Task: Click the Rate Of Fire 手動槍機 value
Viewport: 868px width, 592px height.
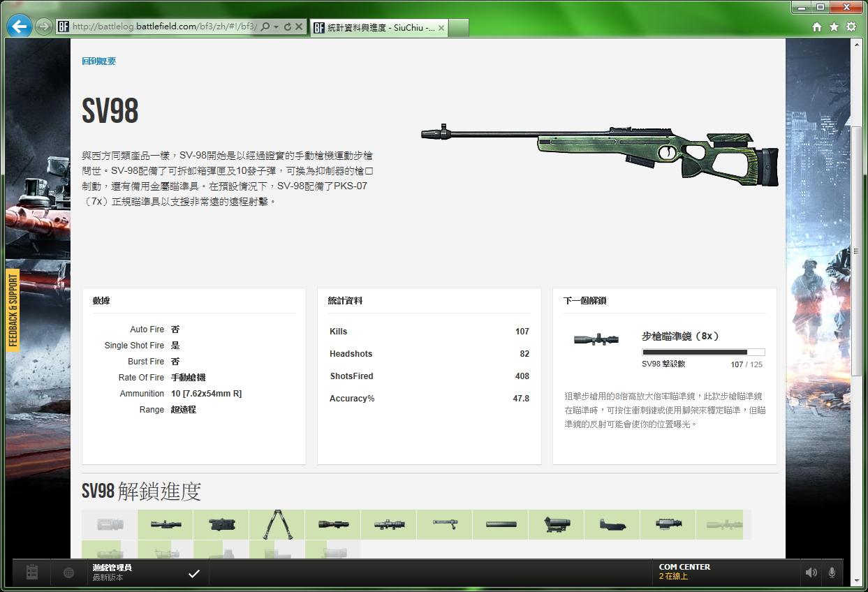Action: [x=188, y=378]
